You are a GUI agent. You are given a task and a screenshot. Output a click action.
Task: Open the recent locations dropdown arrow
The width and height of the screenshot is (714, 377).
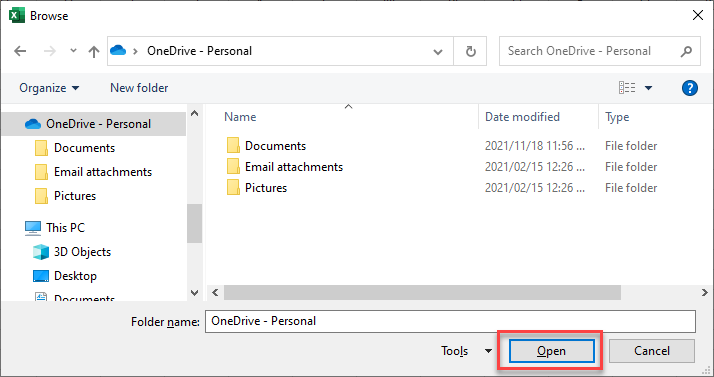point(73,51)
